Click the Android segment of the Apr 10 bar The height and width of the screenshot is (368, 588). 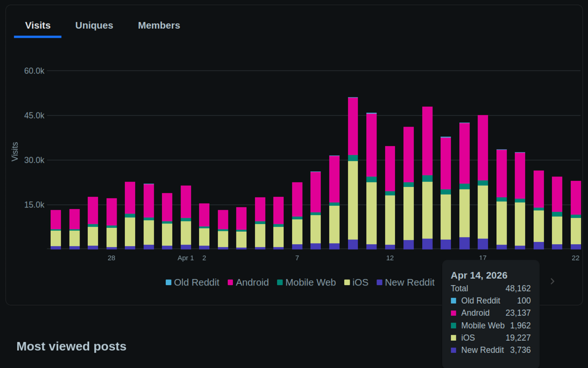point(353,126)
